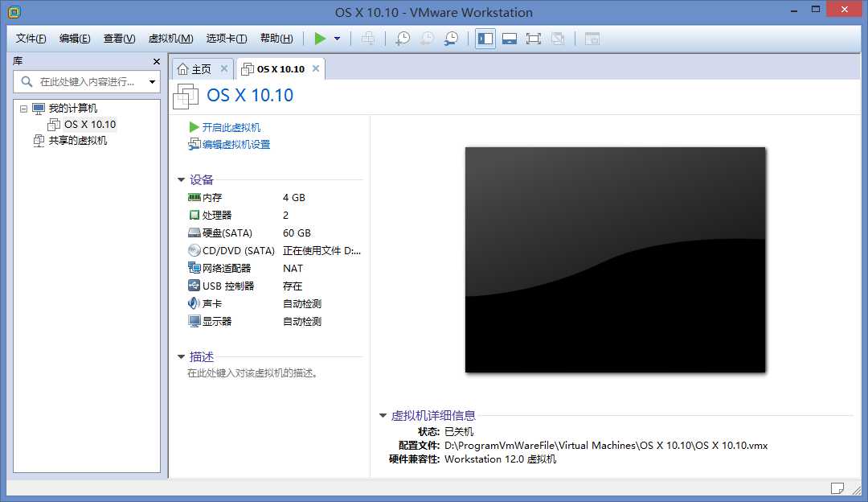Click the large VM icon beside the title
This screenshot has width=868, height=502.
[x=186, y=97]
